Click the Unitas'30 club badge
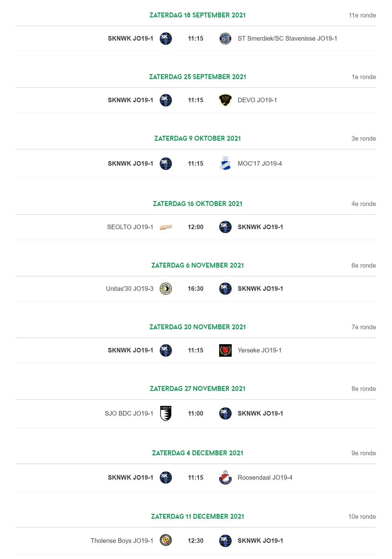The image size is (392, 559). [x=166, y=289]
